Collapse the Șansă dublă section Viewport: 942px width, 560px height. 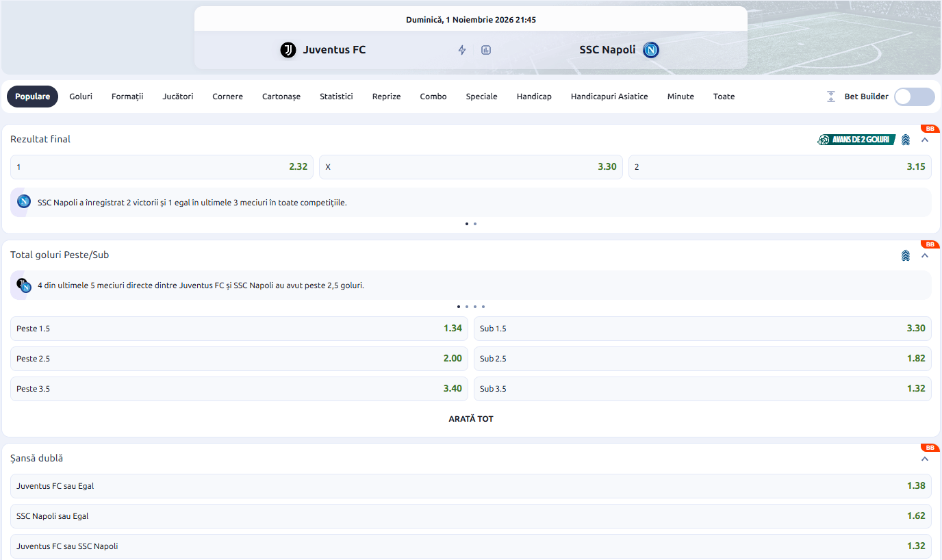click(x=925, y=459)
